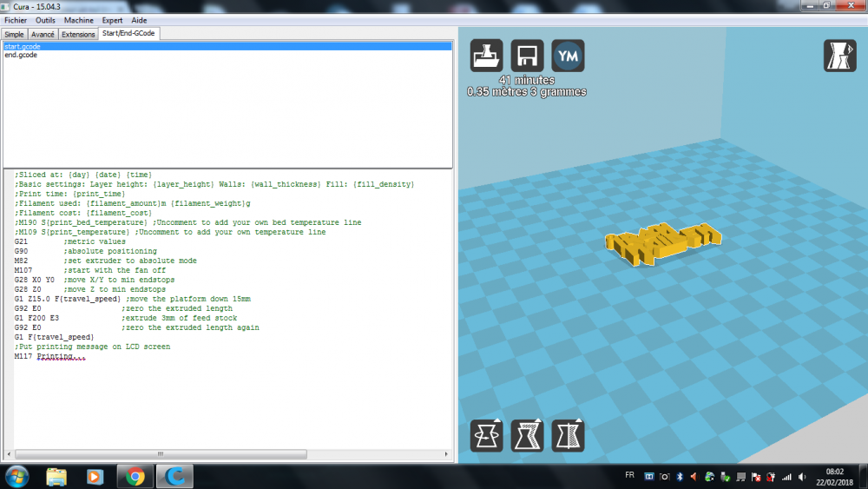Switch to the Extensions tab

coord(78,35)
